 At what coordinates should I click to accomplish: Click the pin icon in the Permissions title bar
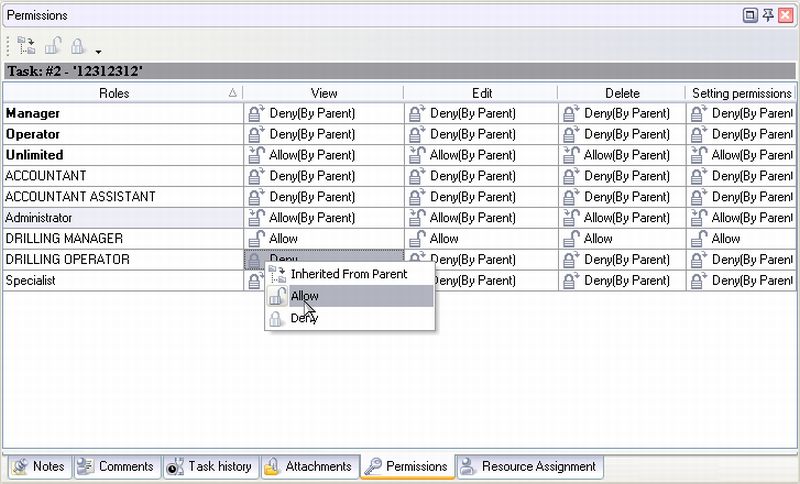point(767,15)
